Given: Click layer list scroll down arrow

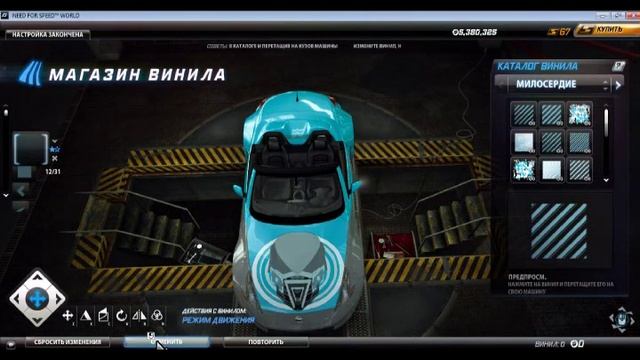Looking at the screenshot, I should click(6, 195).
